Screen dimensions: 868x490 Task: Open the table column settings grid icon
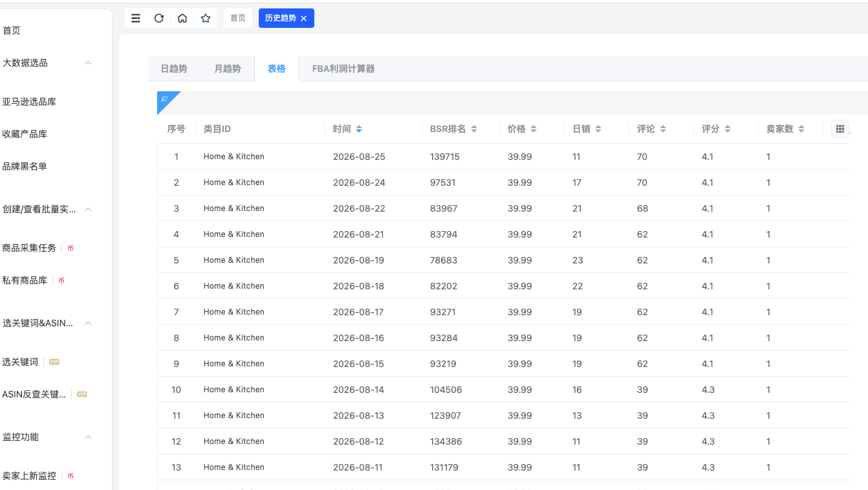(840, 129)
